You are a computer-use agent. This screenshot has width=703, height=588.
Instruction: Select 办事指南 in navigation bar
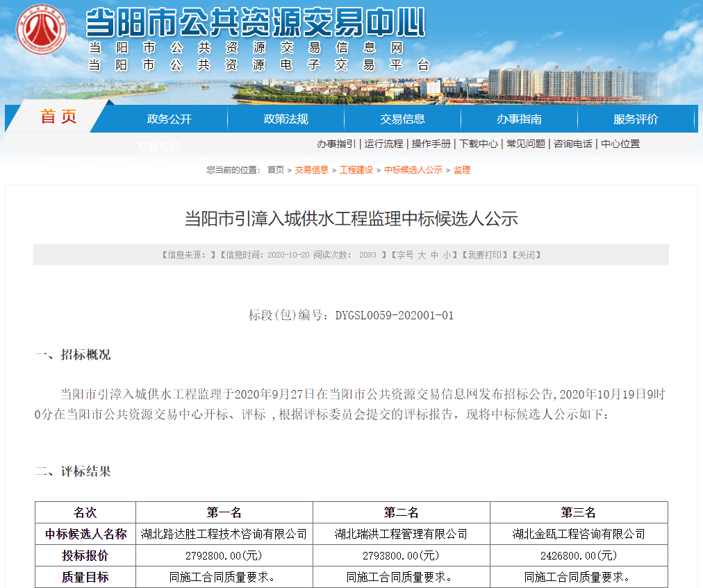pos(519,119)
